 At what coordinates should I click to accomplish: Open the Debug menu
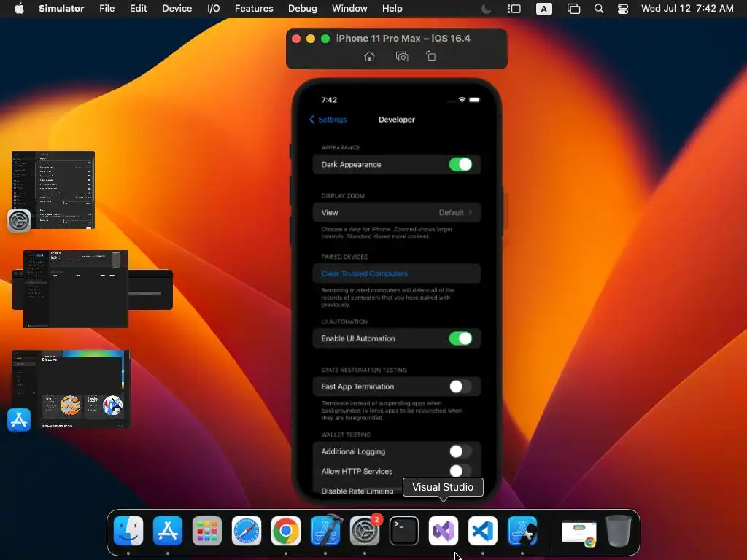tap(303, 9)
